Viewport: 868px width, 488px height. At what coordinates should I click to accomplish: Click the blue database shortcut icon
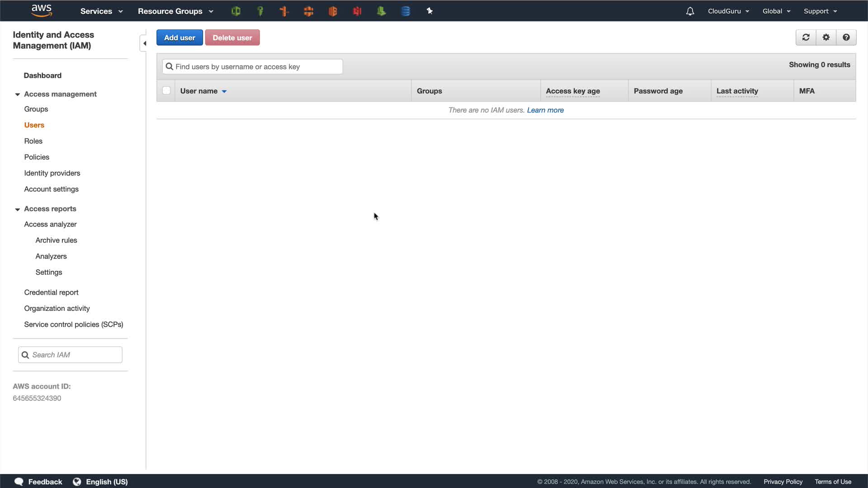(x=406, y=11)
